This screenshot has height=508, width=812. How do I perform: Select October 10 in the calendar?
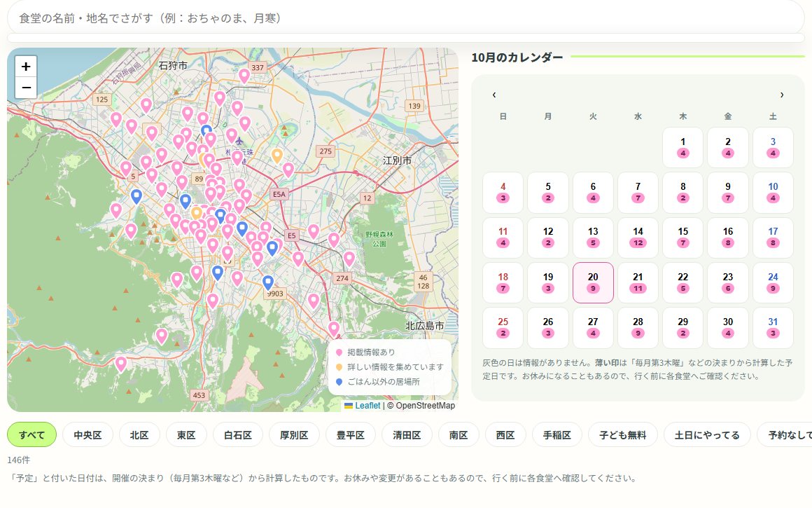coord(773,192)
